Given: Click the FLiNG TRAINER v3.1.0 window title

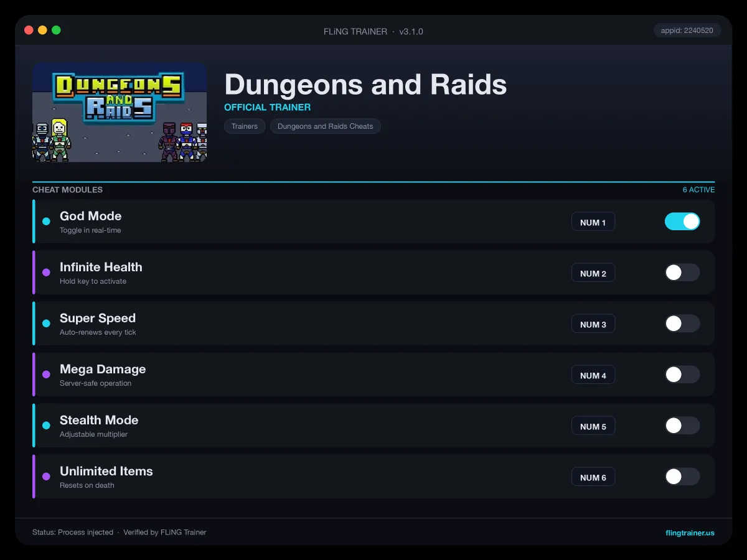Looking at the screenshot, I should tap(374, 31).
